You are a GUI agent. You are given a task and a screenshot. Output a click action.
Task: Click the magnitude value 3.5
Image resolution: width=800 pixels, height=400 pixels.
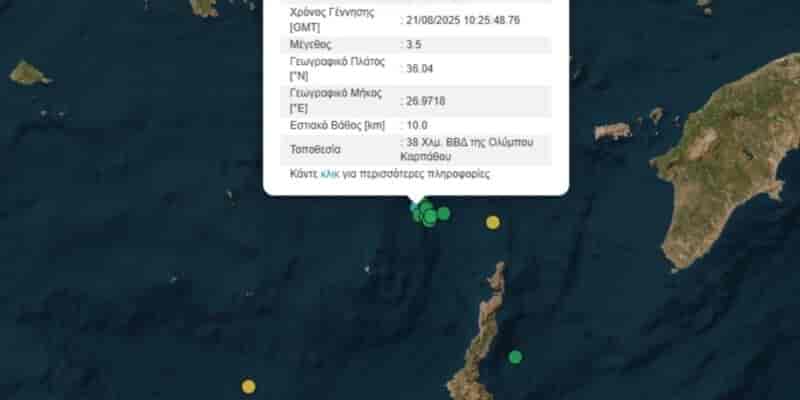click(x=413, y=44)
